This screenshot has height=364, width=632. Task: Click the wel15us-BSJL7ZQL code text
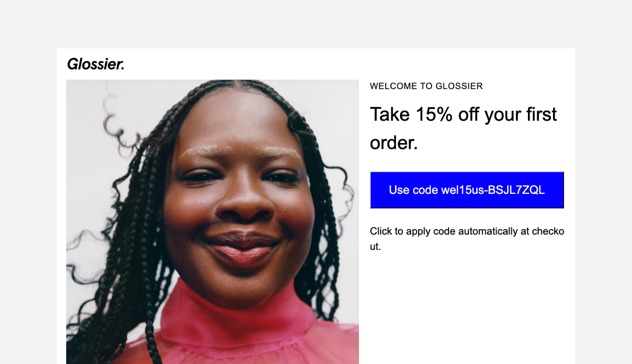click(493, 190)
